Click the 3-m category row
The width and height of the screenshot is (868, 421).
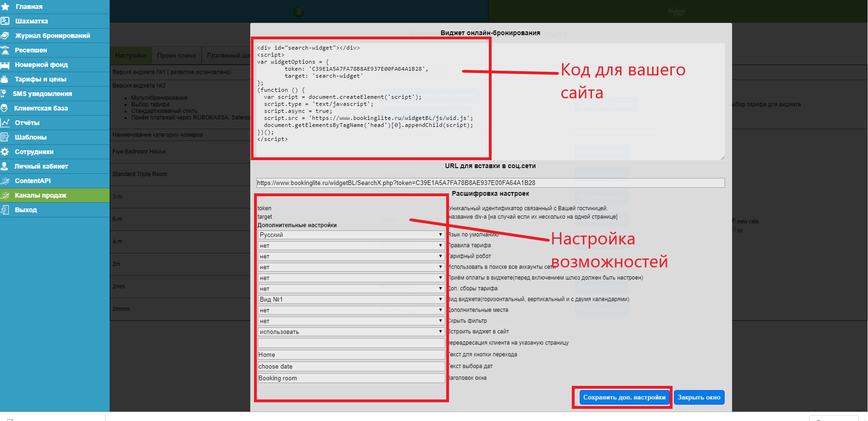[x=180, y=197]
